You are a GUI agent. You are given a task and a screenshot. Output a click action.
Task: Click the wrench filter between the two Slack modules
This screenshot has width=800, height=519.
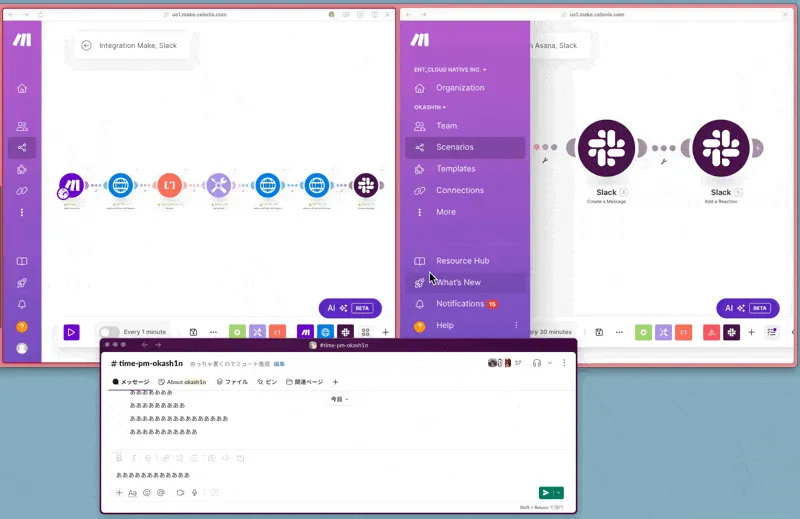(x=664, y=161)
